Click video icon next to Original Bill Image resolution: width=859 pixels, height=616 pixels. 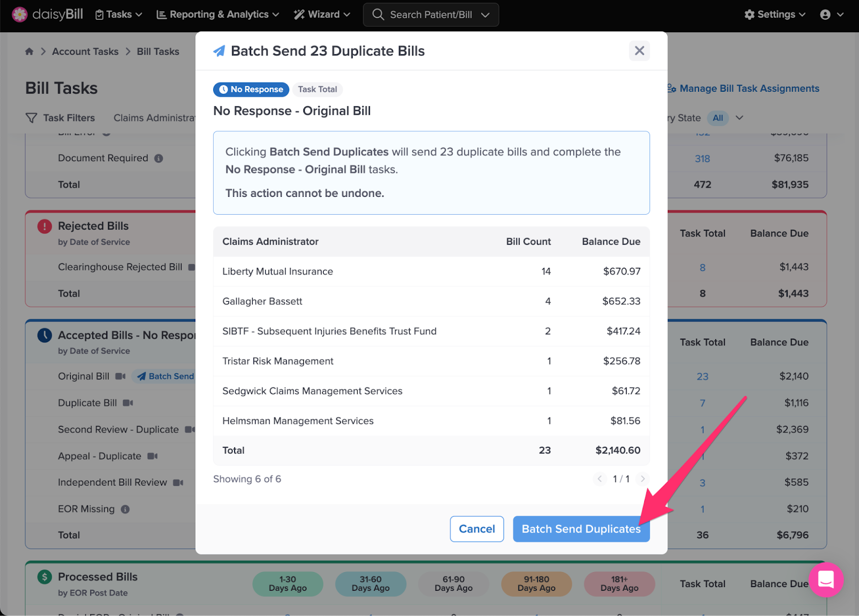[120, 376]
